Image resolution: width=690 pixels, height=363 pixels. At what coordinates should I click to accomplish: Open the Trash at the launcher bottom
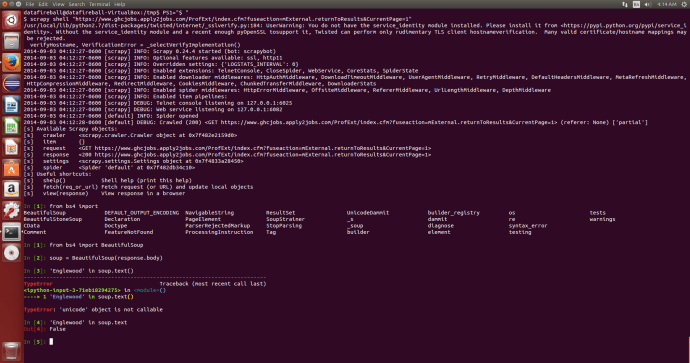[11, 351]
